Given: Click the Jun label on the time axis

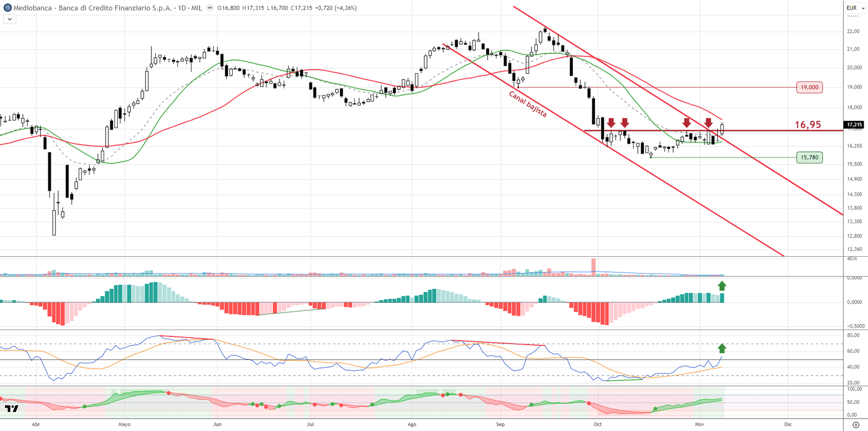Looking at the screenshot, I should point(218,424).
